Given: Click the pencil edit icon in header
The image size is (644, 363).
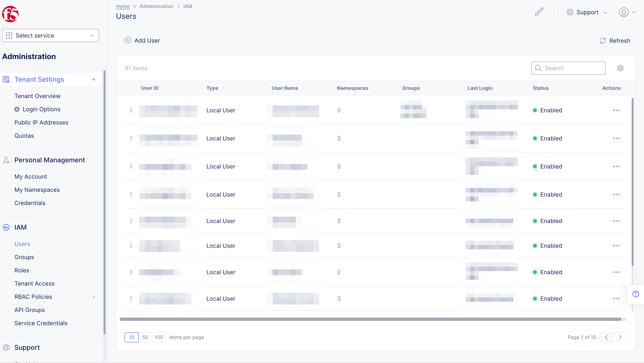Looking at the screenshot, I should [539, 12].
